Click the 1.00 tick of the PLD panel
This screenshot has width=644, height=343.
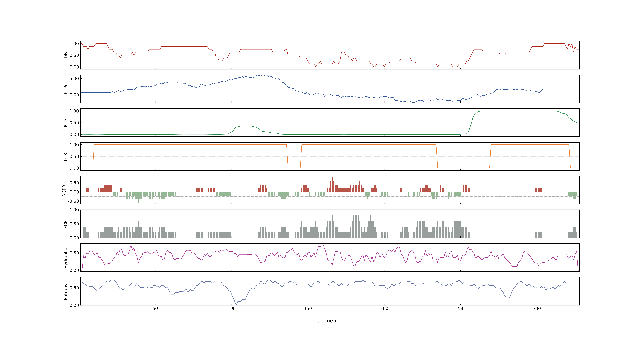tap(74, 111)
